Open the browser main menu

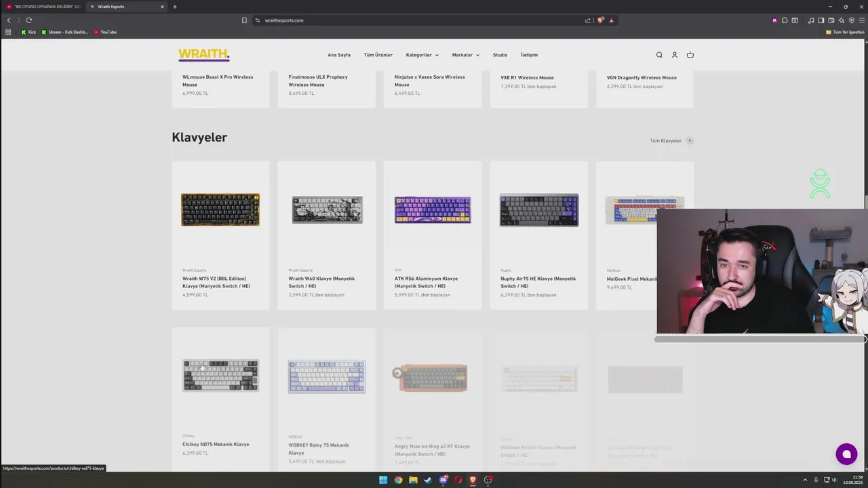click(862, 20)
